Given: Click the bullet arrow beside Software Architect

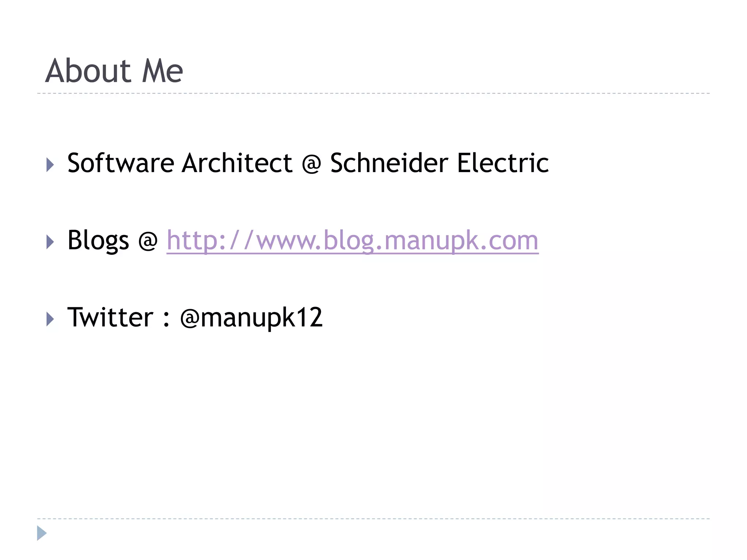Looking at the screenshot, I should (x=50, y=165).
